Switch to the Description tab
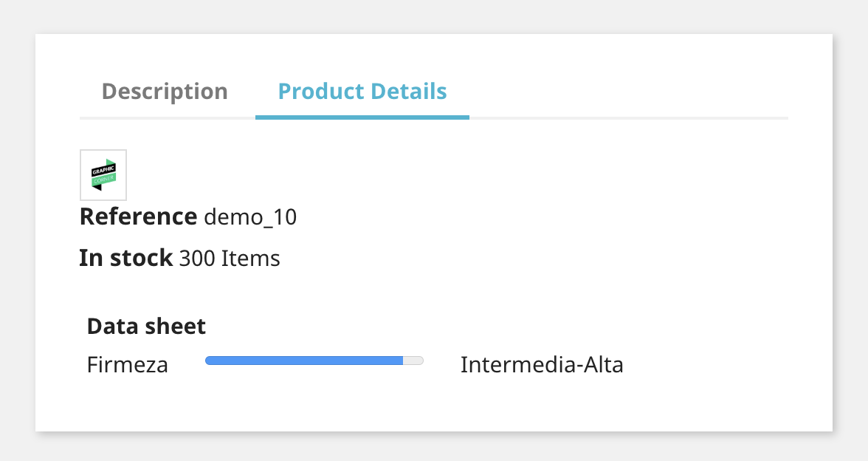The height and width of the screenshot is (461, 868). [165, 92]
